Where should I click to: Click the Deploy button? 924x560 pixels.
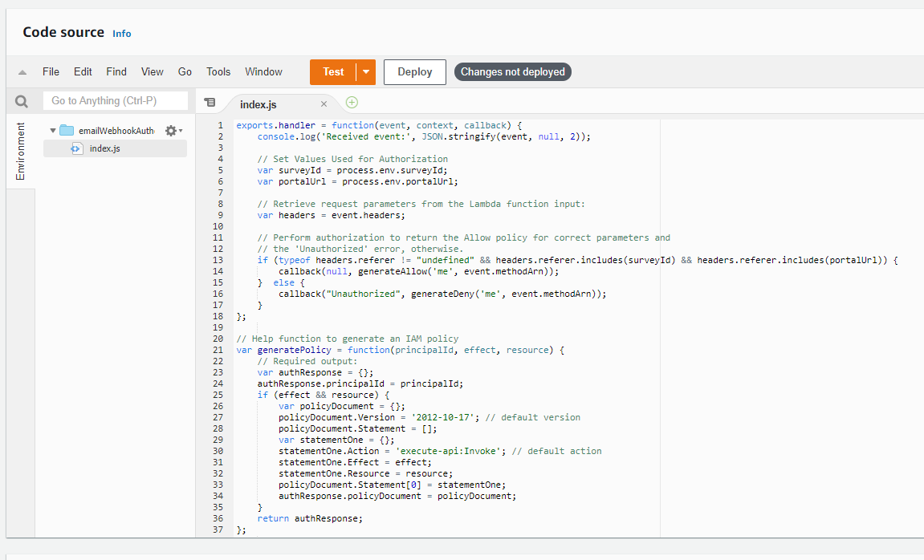(x=414, y=71)
